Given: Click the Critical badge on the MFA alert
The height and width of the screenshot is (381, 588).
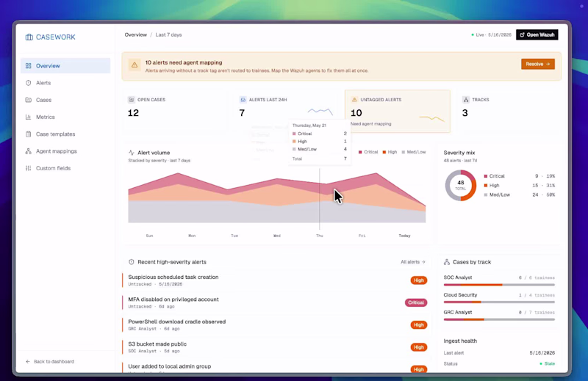Looking at the screenshot, I should pos(416,302).
